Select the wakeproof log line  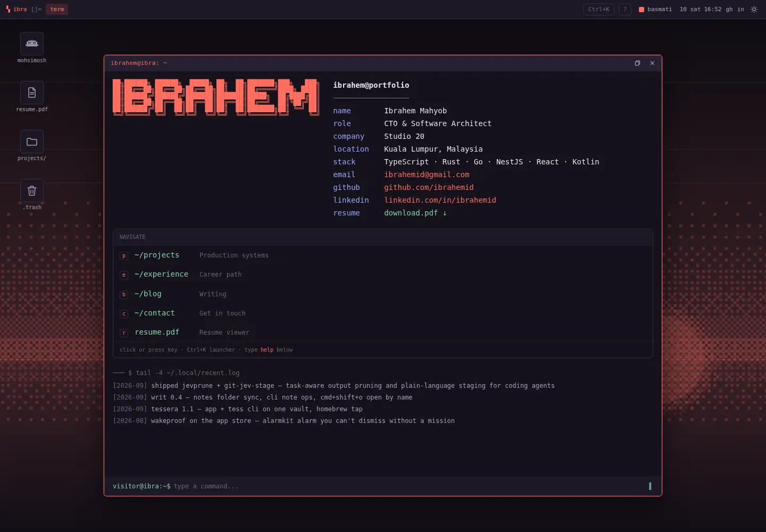pos(284,421)
